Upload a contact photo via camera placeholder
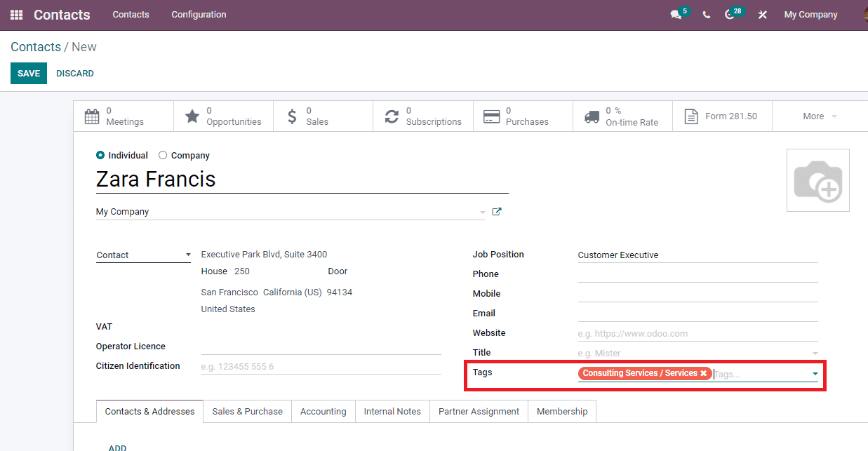868x451 pixels. pos(817,180)
